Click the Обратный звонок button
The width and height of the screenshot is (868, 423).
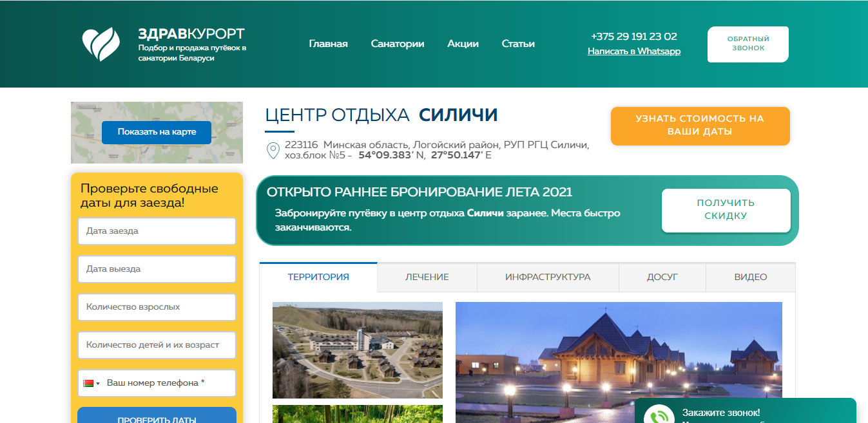pos(748,44)
